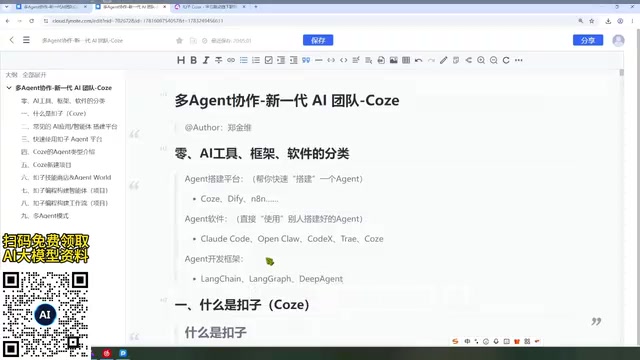Go back with the note's left chevron
The width and height of the screenshot is (640, 360).
tap(11, 40)
